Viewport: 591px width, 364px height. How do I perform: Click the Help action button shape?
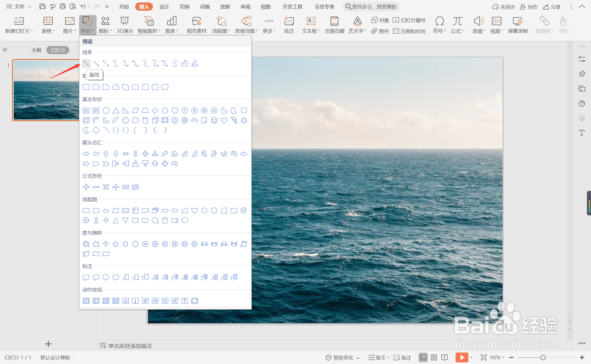[185, 301]
